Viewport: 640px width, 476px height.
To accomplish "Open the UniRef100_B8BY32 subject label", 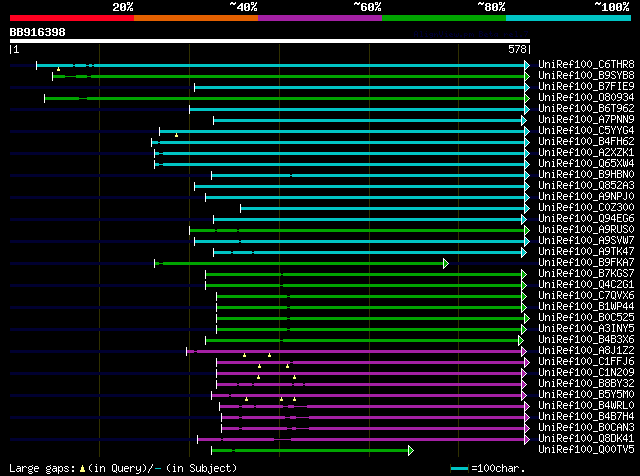I will point(586,384).
